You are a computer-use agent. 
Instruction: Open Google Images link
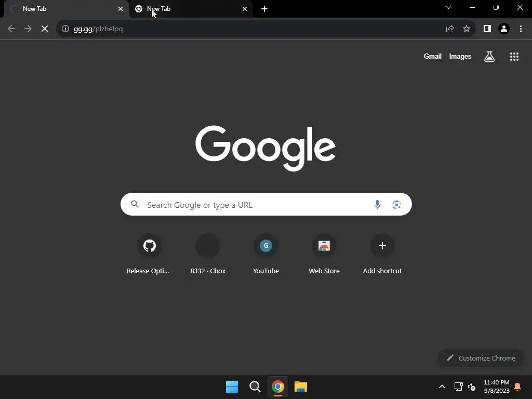coord(460,56)
